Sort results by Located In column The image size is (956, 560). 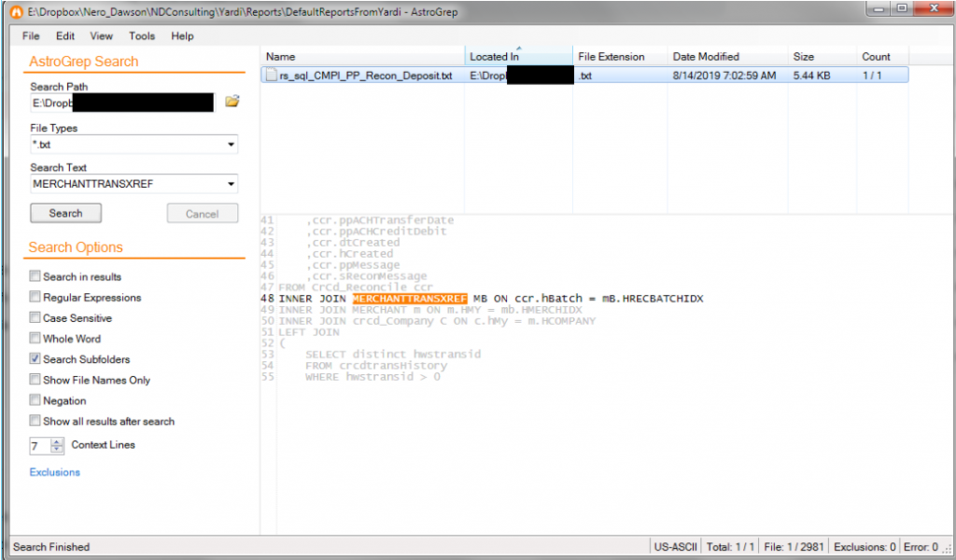[519, 57]
